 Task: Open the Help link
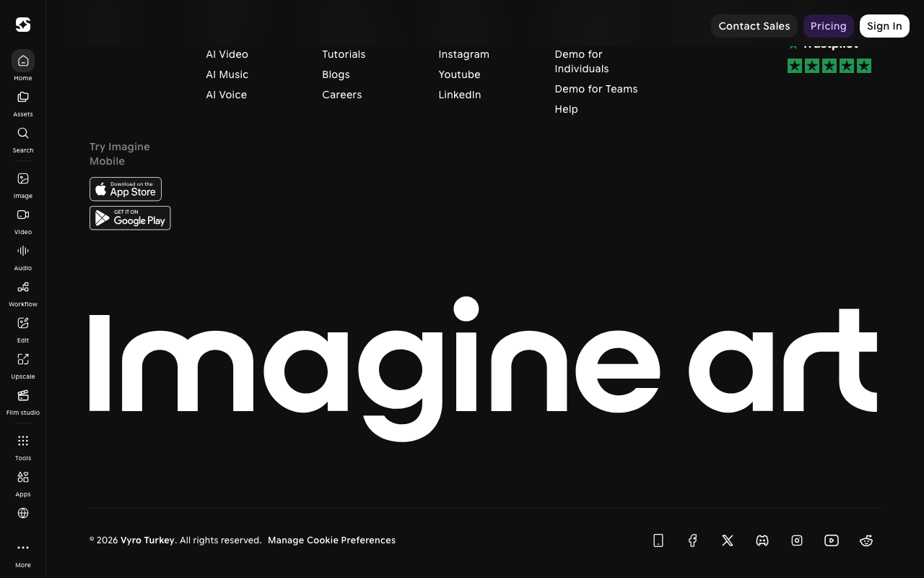[566, 109]
